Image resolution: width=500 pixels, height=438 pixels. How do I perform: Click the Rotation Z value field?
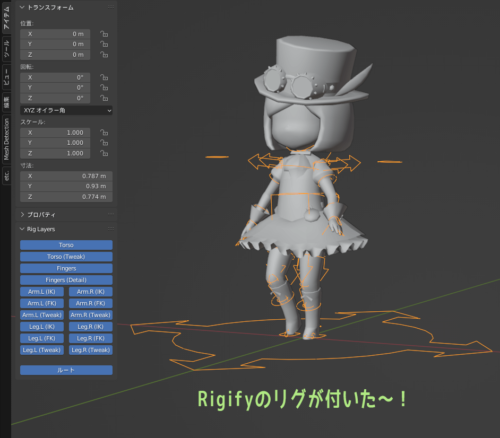(55, 98)
